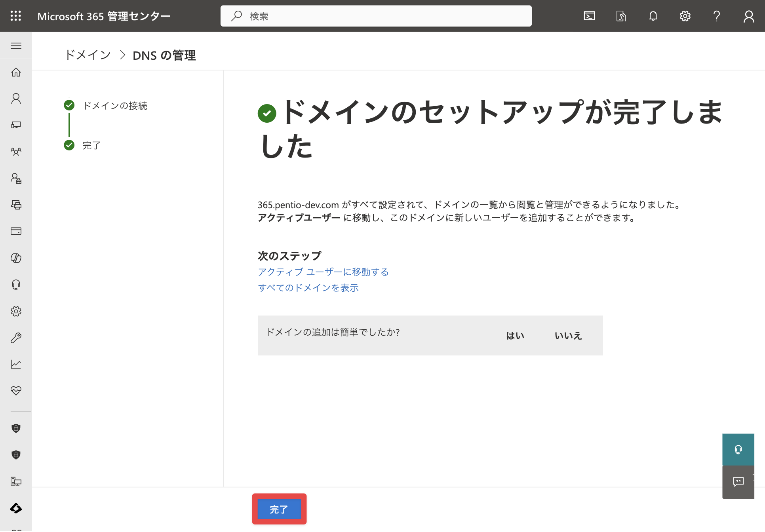Open the Health heart icon in the sidebar
The height and width of the screenshot is (532, 765).
(x=16, y=391)
